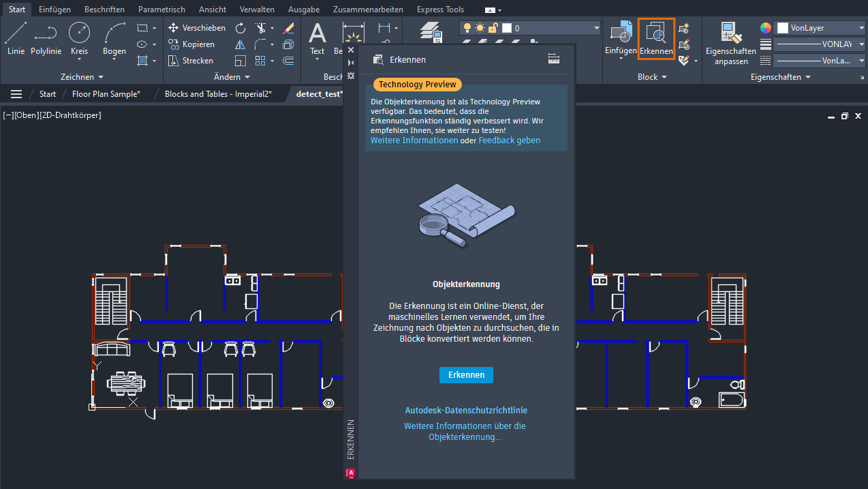Open the hamburger menu beside file tabs
This screenshot has width=868, height=489.
[x=16, y=94]
